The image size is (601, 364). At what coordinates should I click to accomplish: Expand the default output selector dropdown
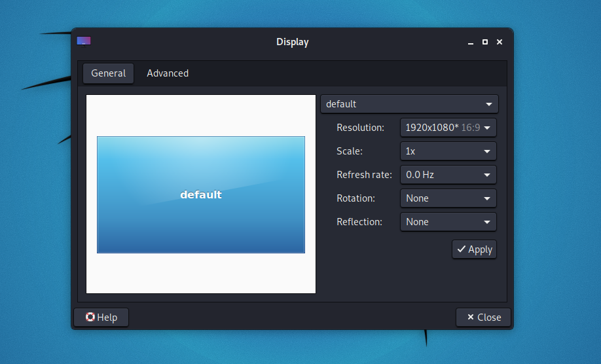click(409, 104)
